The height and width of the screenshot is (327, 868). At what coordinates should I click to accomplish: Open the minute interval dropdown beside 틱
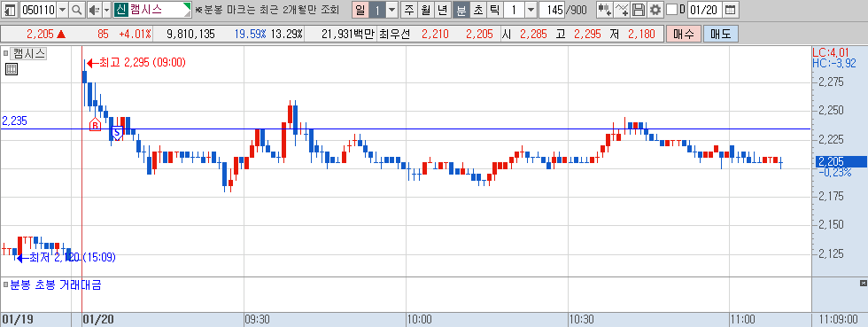coord(531,10)
